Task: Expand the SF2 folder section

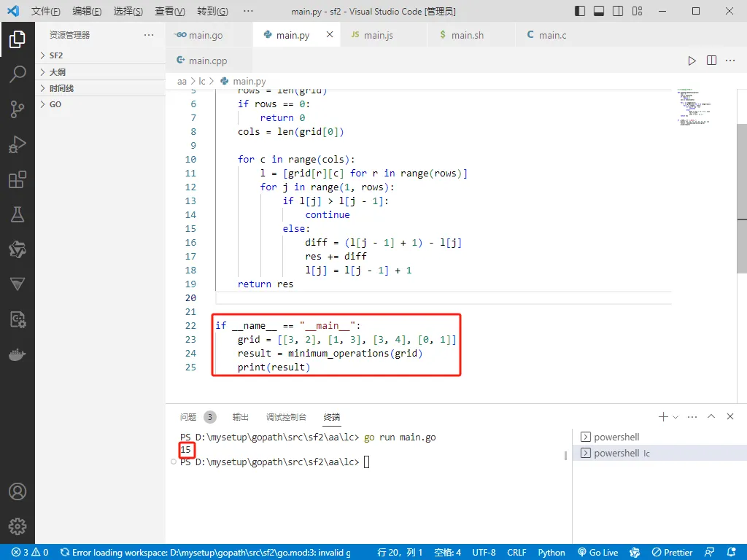Action: pos(100,55)
